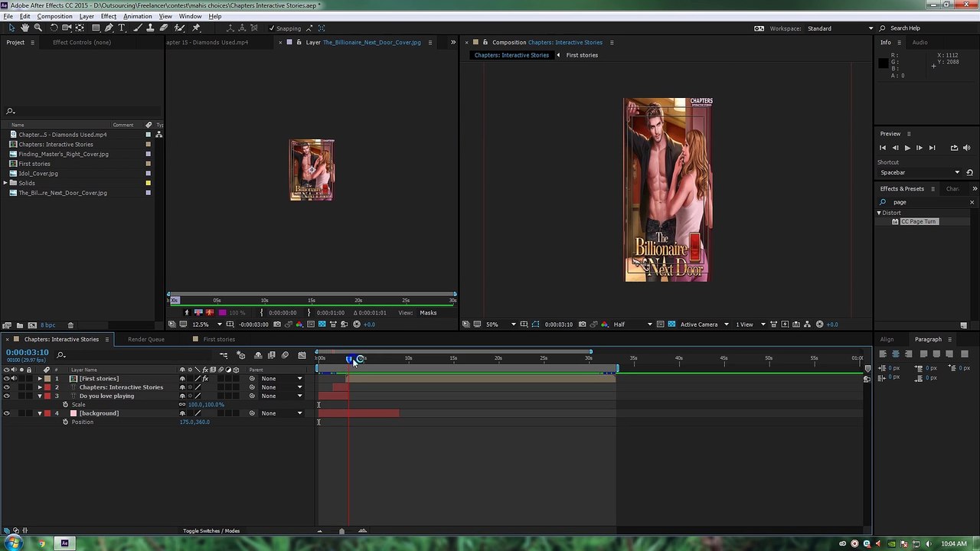
Task: Select the Pan Behind anchor point tool
Action: click(80, 28)
